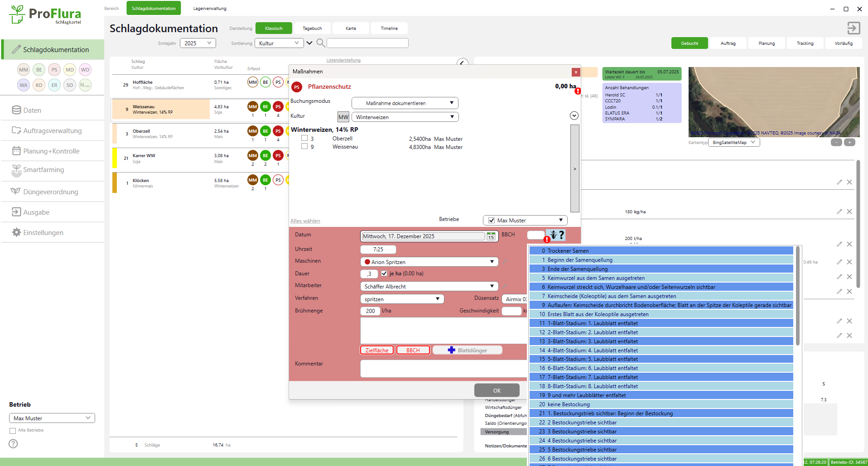Click red PS badge in Weissenau row
Image resolution: width=868 pixels, height=466 pixels.
[x=278, y=107]
